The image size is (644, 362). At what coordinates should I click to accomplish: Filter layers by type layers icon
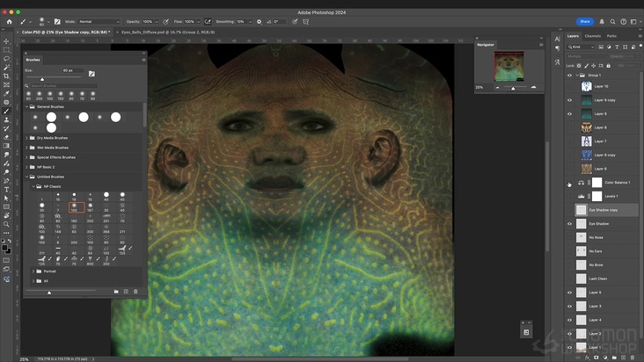click(617, 47)
